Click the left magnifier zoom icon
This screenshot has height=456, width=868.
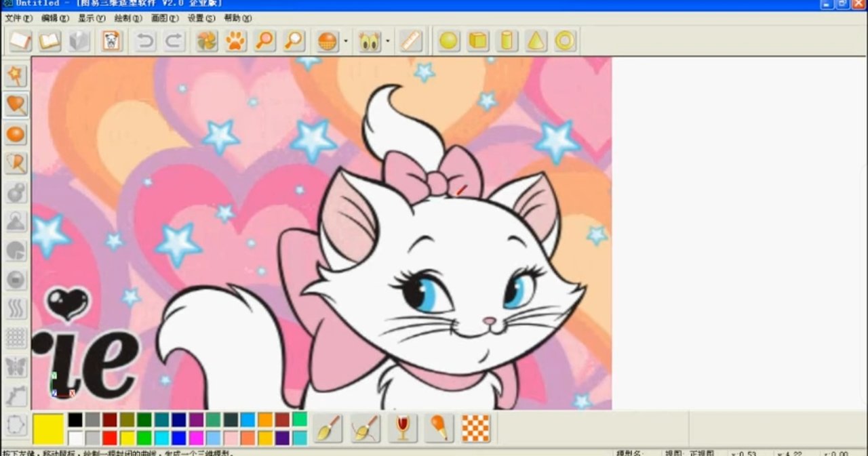(264, 41)
